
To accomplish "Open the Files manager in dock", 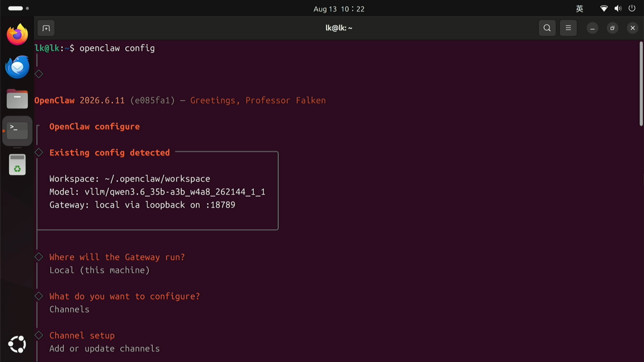I will click(17, 99).
